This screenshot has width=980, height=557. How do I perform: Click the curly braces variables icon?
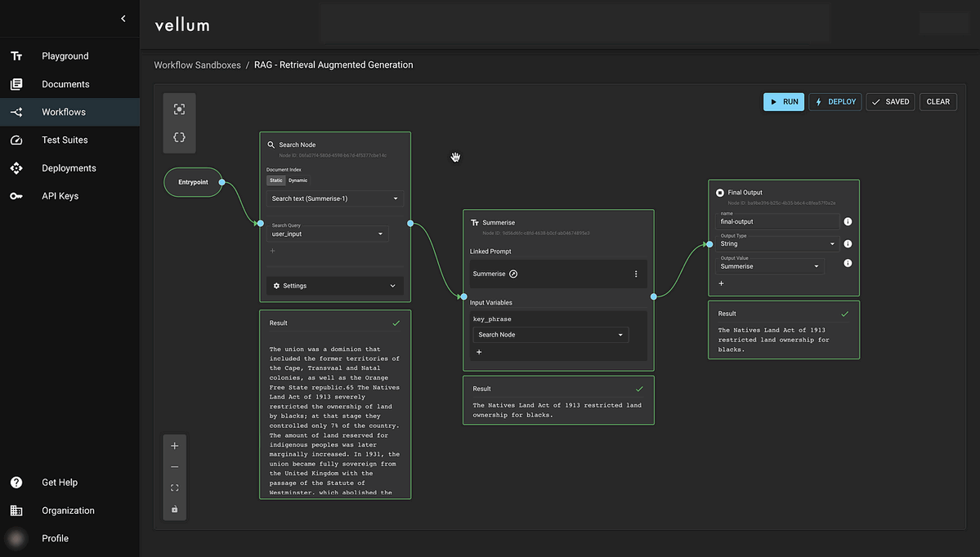[x=179, y=137]
